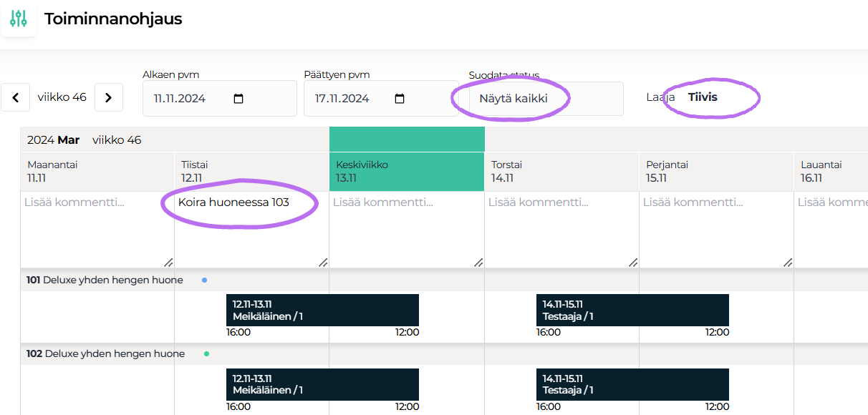Open Testaaja reservation in room 102
Viewport: 868px width, 415px height.
click(632, 384)
